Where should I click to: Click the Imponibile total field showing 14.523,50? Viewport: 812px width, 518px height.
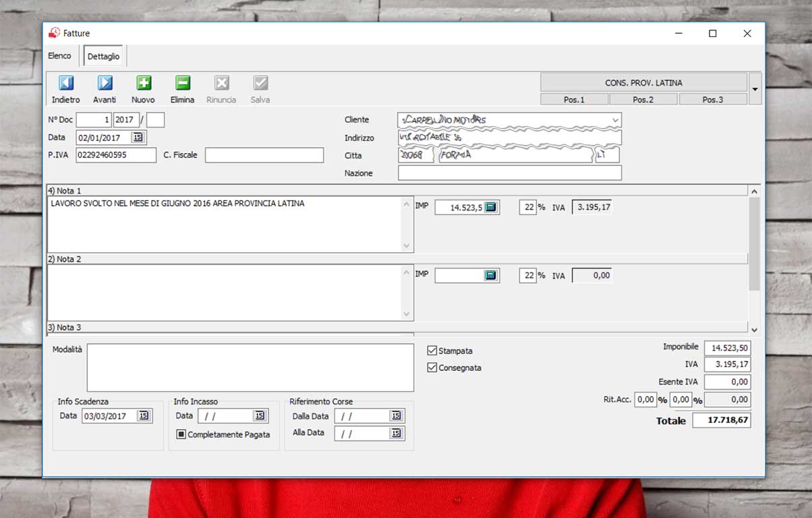point(727,347)
